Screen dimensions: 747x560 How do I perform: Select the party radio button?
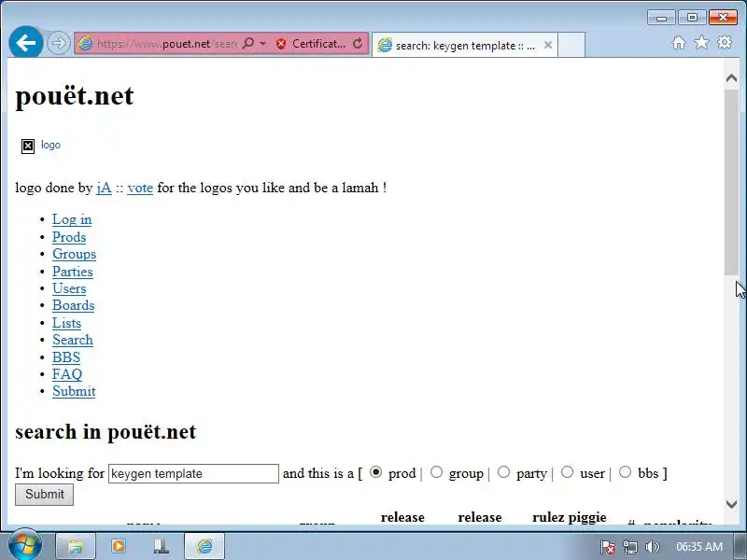point(503,472)
